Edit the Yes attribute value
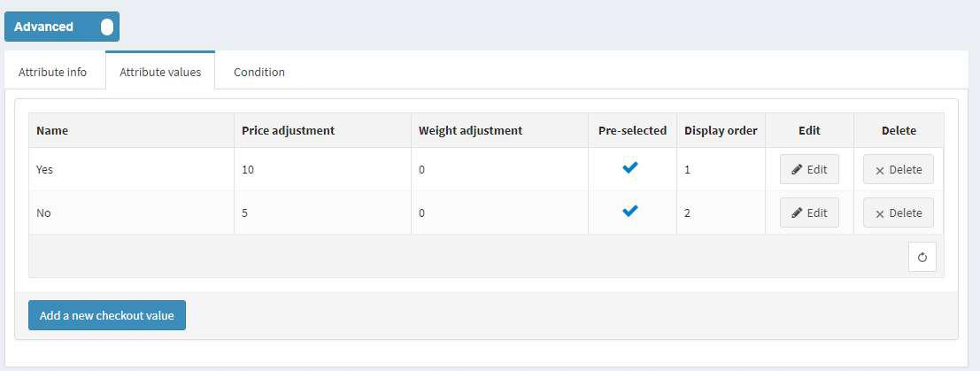The image size is (980, 371). point(809,169)
